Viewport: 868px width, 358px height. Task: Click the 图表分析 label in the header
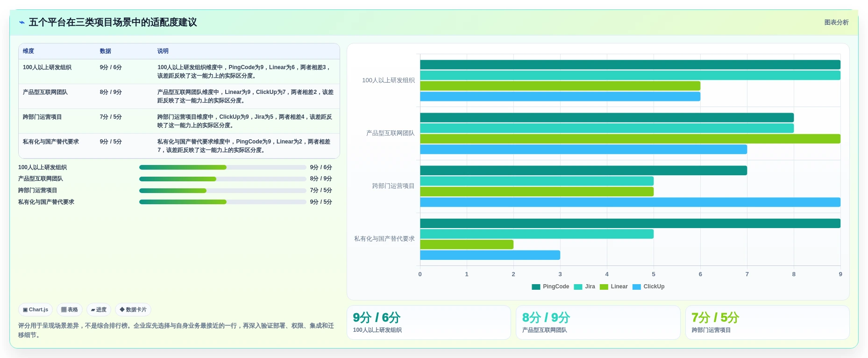point(836,22)
